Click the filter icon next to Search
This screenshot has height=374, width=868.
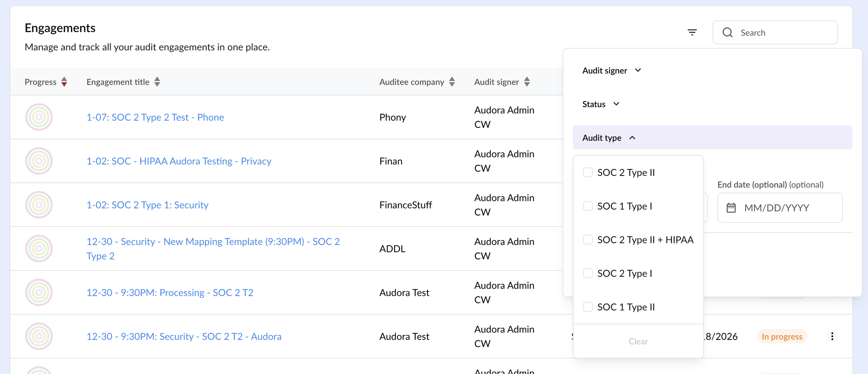[x=692, y=32]
